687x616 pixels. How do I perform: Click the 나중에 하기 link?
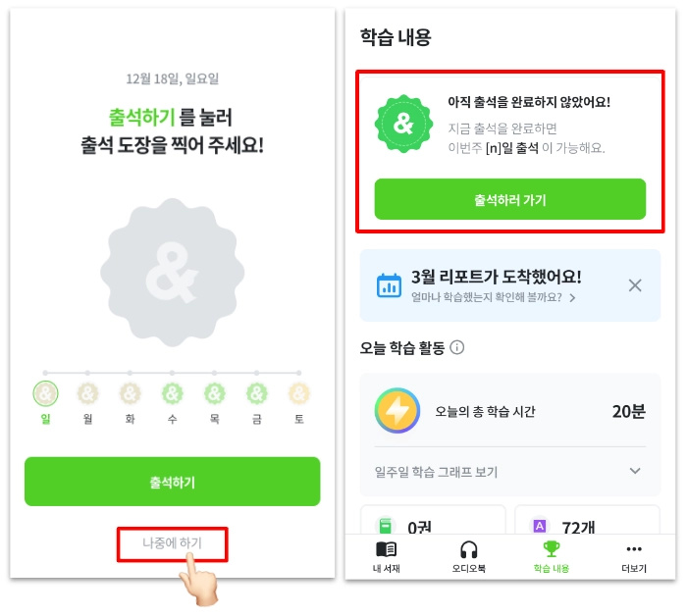click(x=172, y=544)
